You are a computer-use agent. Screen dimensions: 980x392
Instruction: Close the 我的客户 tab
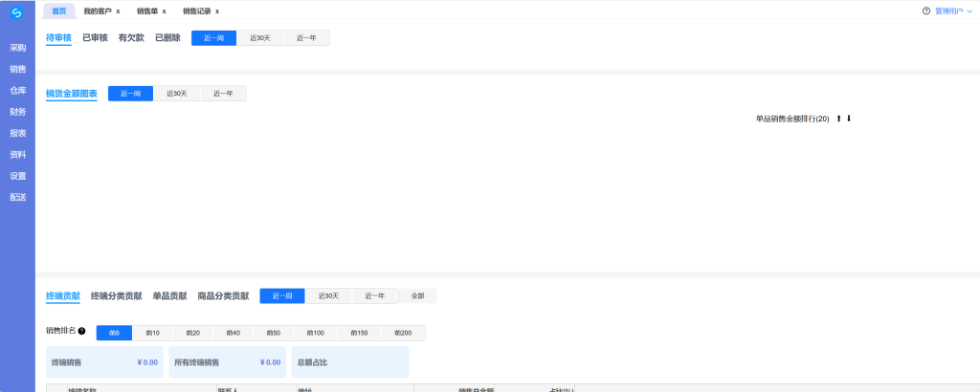pos(118,11)
